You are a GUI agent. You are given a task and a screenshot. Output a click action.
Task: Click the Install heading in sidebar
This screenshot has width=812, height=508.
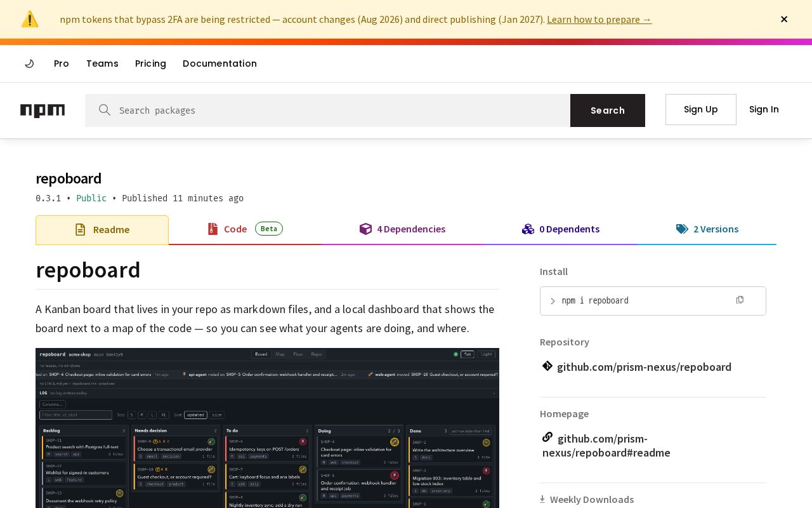(554, 272)
